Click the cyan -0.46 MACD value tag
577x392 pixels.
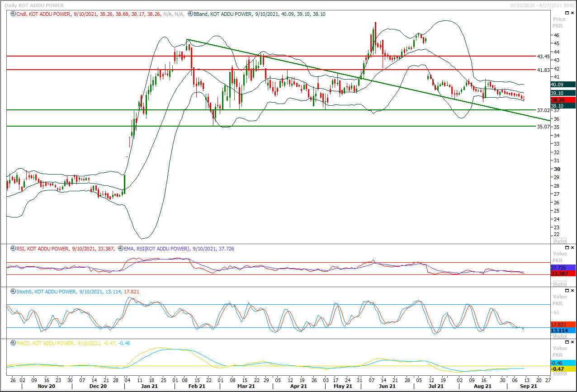(563, 363)
